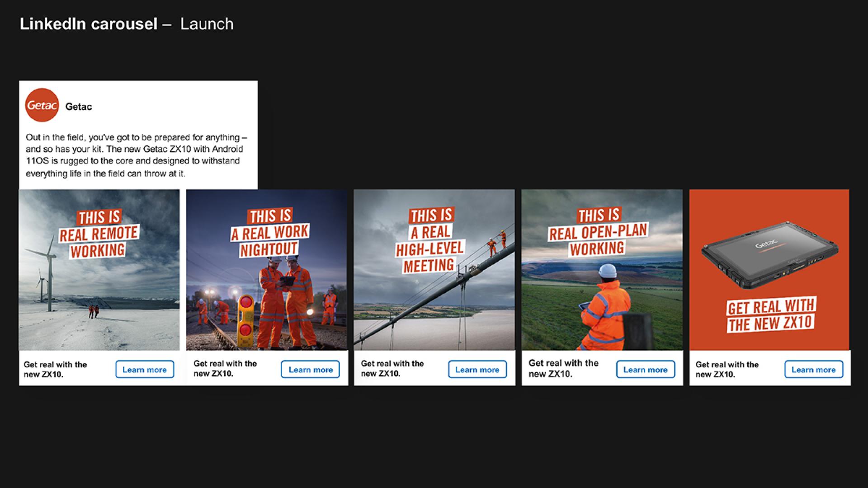Click the 'LinkedIn carousel' heading

tap(89, 24)
